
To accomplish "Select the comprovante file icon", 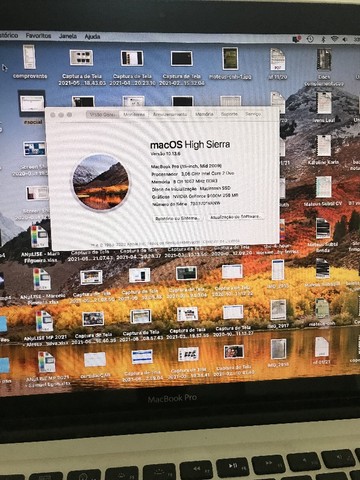I will coord(29,57).
